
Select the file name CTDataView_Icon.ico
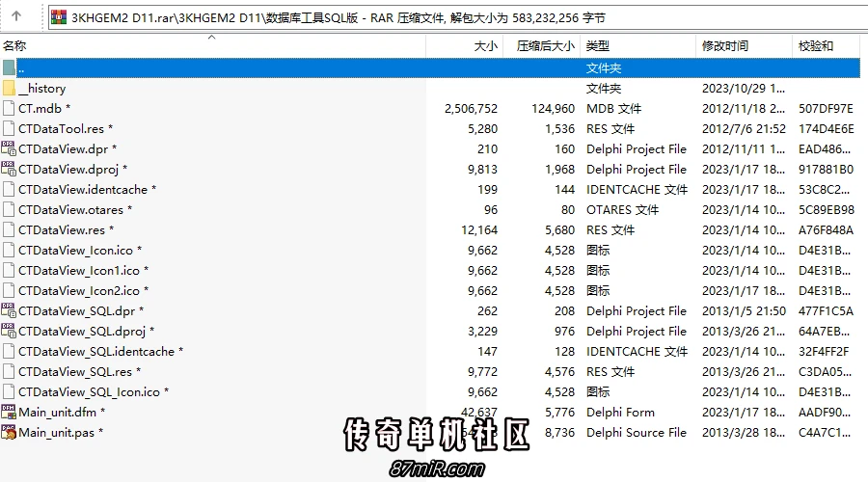76,250
